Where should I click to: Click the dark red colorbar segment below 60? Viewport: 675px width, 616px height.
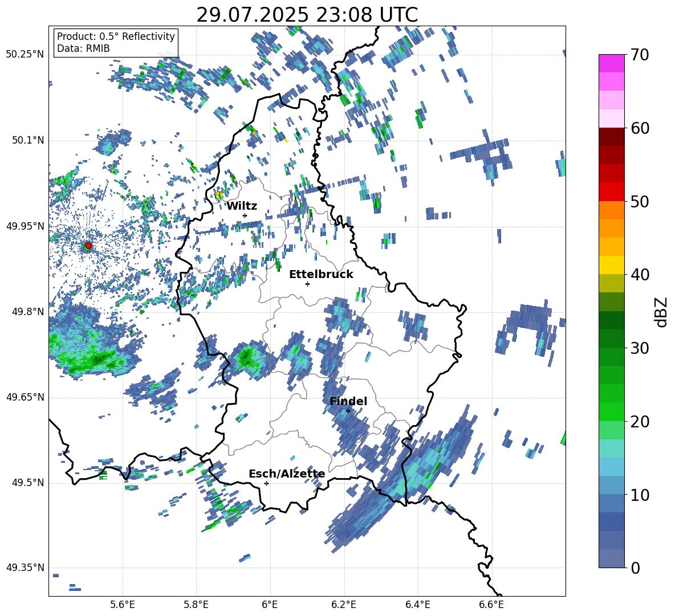(x=611, y=137)
